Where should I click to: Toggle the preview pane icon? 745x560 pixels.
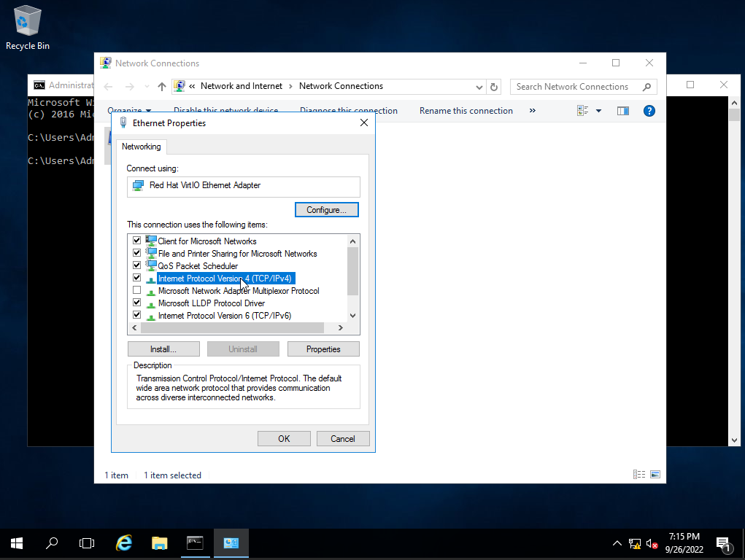tap(623, 111)
